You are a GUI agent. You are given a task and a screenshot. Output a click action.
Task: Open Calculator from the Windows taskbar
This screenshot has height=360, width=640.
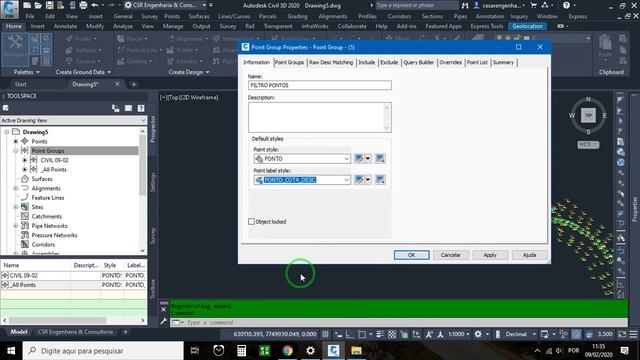[x=241, y=351]
